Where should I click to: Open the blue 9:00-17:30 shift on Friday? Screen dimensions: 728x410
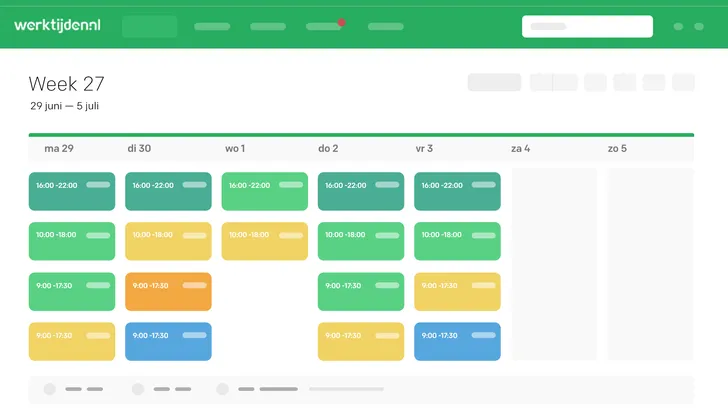457,341
